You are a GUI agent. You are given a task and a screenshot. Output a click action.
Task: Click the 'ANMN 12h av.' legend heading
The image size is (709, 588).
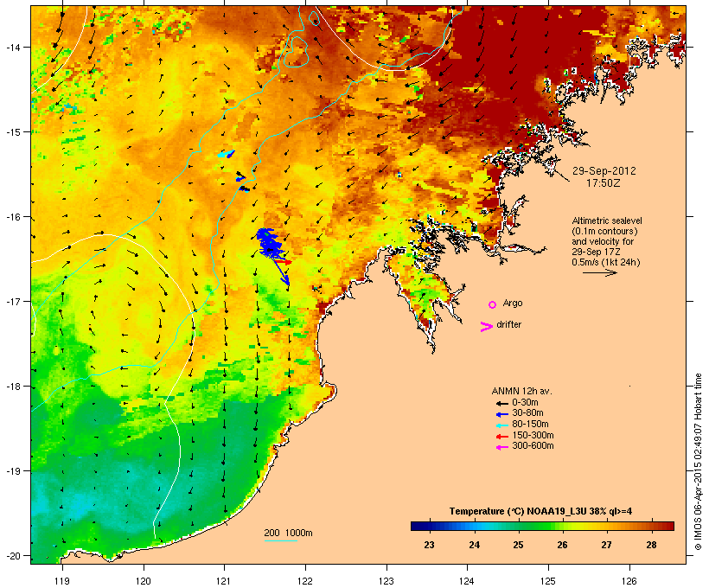pos(521,391)
